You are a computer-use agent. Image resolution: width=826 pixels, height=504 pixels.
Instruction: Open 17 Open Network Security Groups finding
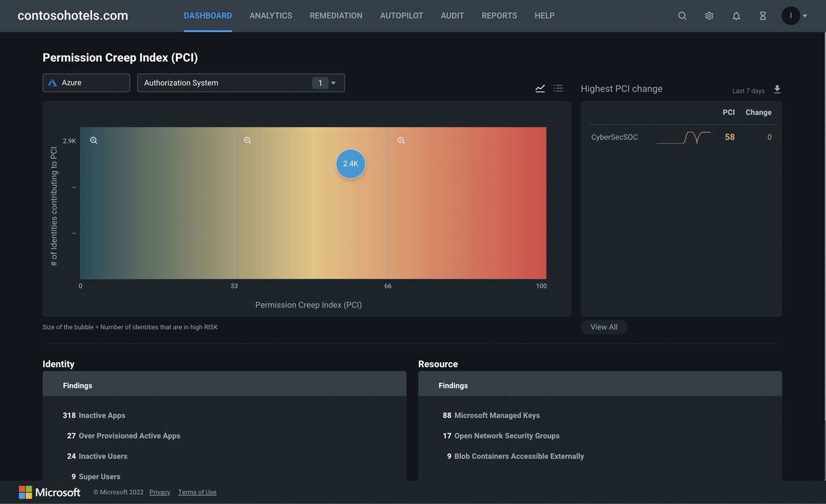pyautogui.click(x=501, y=436)
